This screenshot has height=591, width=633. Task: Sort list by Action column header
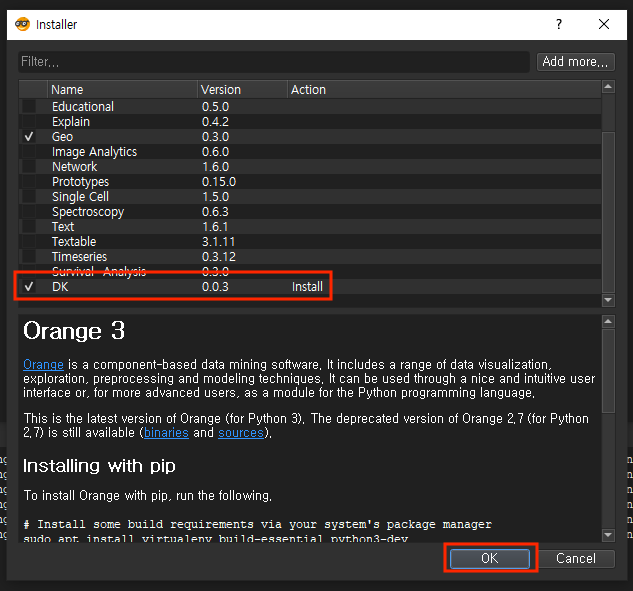pos(444,90)
